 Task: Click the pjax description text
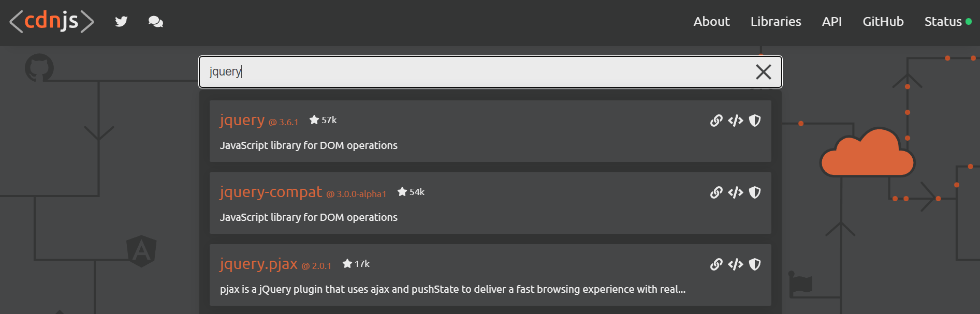(452, 289)
